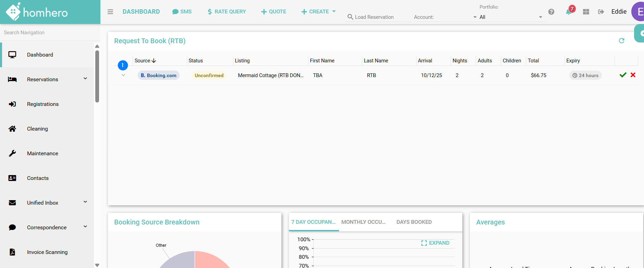This screenshot has width=644, height=268.
Task: Open the Portfolio dropdown
Action: tap(511, 17)
